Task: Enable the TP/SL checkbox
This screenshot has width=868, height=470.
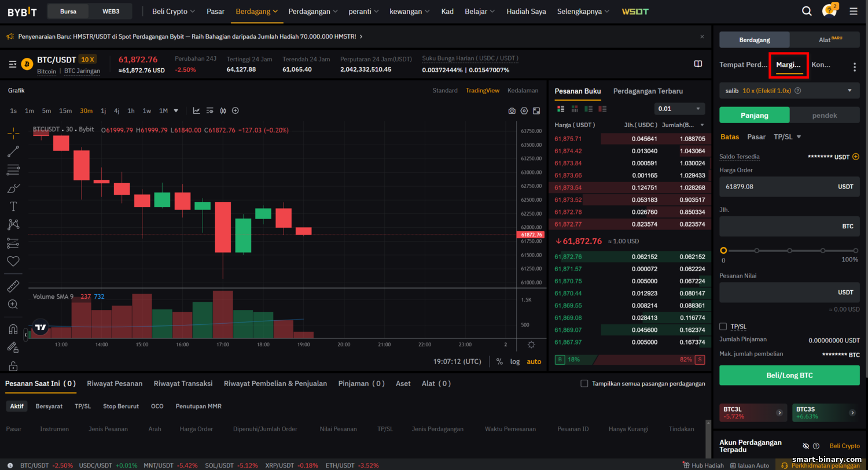Action: 723,327
